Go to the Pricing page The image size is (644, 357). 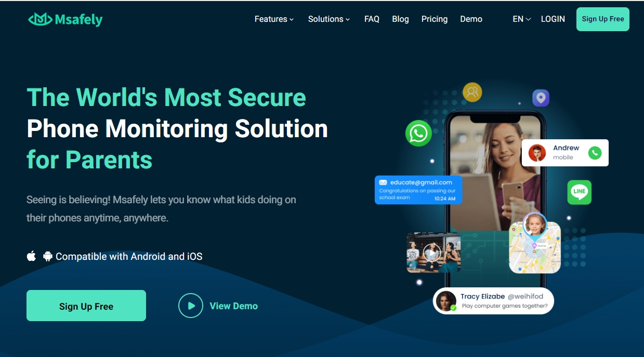tap(435, 19)
